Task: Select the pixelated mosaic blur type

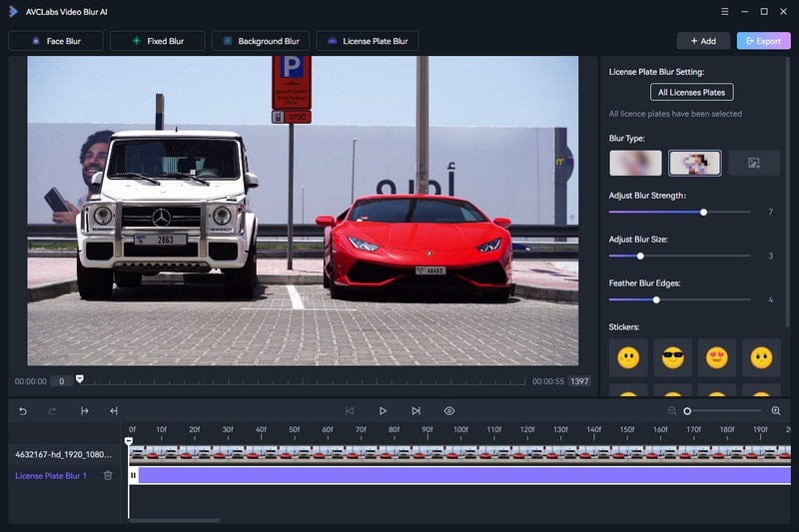Action: click(x=694, y=163)
